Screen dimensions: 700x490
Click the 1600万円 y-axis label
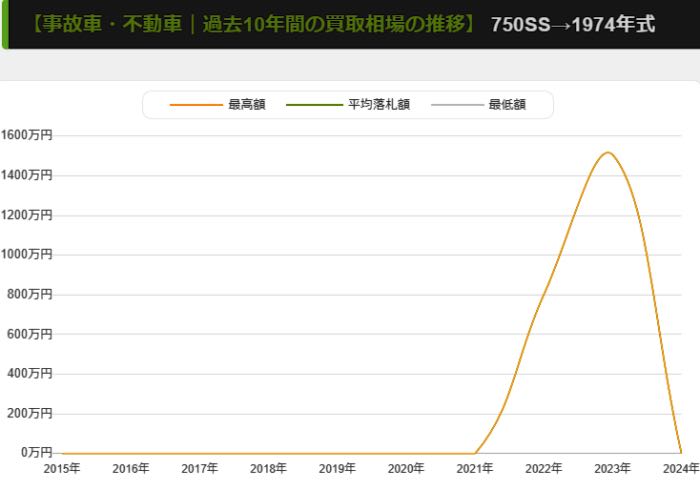coord(26,135)
